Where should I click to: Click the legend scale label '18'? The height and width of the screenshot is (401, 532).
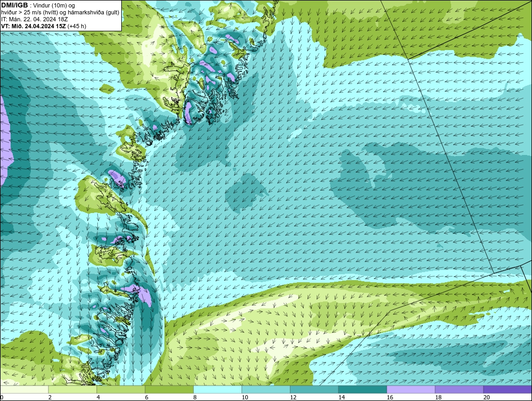(x=438, y=397)
